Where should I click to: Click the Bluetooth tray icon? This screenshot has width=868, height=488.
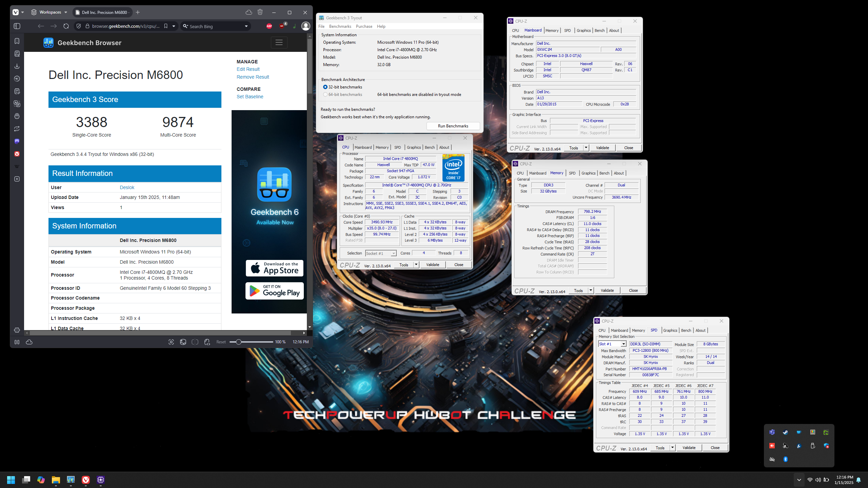pos(785,459)
